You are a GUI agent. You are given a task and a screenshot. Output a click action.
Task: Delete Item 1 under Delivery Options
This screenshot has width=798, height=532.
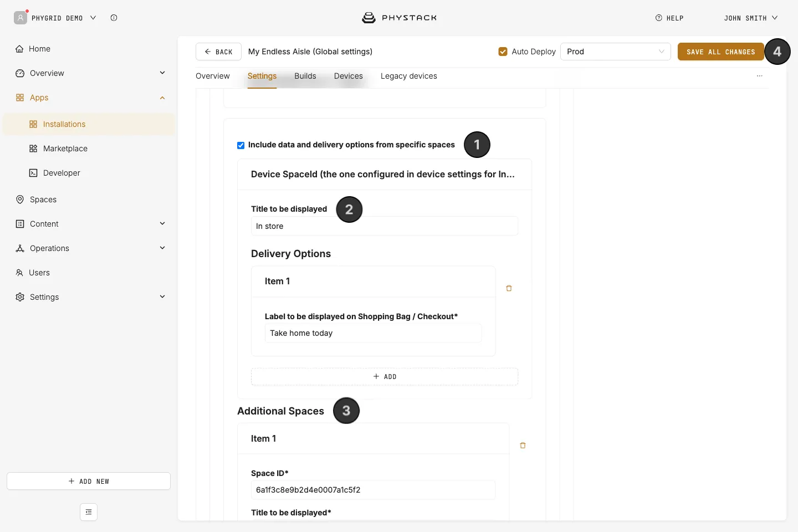pos(509,288)
